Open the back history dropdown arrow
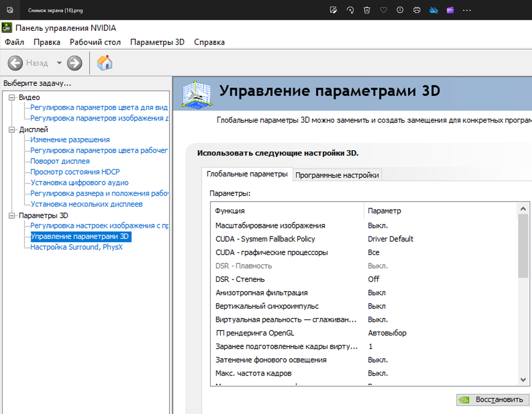532x414 pixels. 59,63
